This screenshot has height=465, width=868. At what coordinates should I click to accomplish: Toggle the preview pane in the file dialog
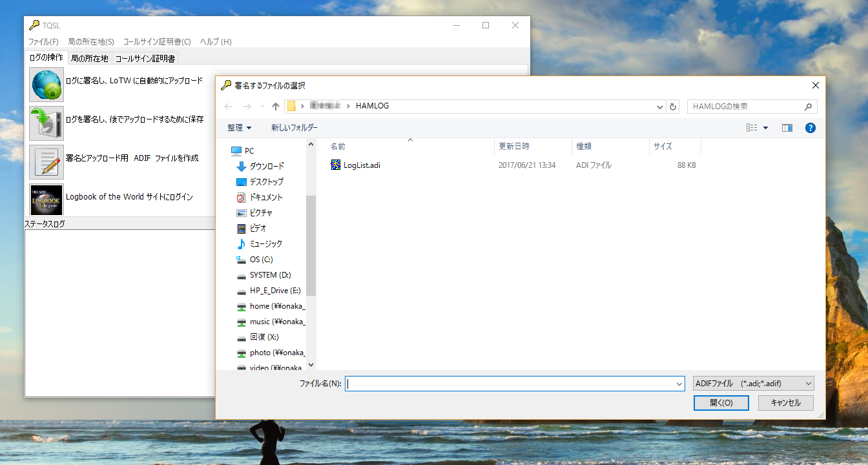[787, 128]
